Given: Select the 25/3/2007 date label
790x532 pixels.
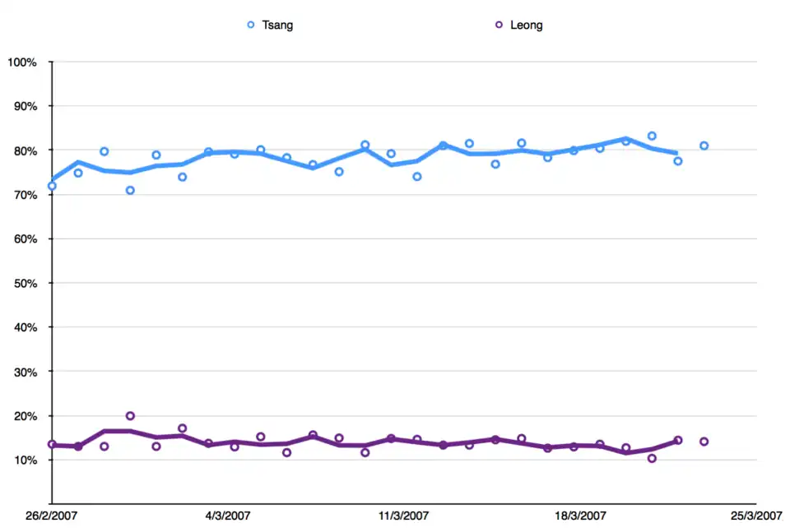Looking at the screenshot, I should 755,516.
